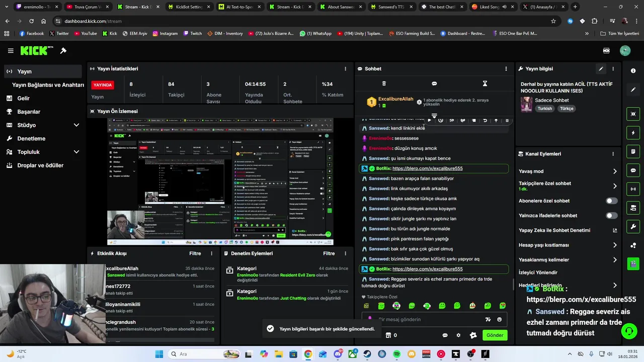Click the chat bubble icon in the right sidebar

(x=633, y=170)
